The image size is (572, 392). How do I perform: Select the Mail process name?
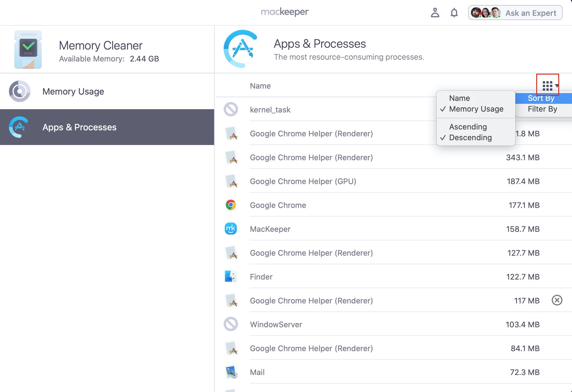point(257,372)
